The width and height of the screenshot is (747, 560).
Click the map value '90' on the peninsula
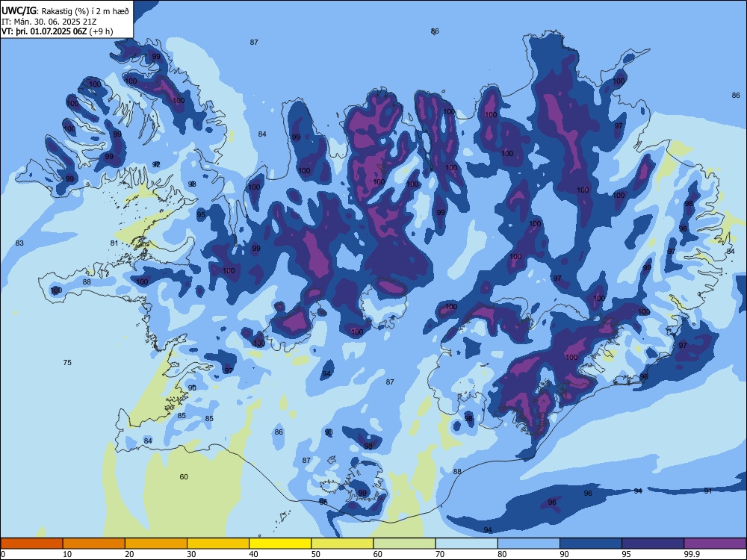pyautogui.click(x=192, y=388)
